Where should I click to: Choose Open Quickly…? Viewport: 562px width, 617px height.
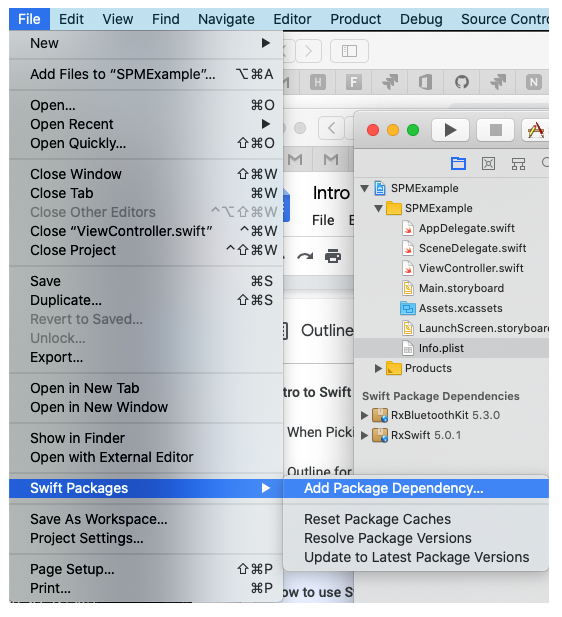tap(146, 143)
